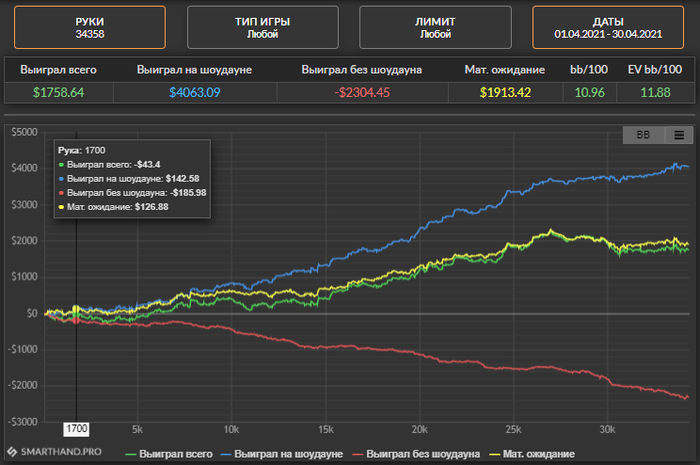700x465 pixels.
Task: Click the 25k x-axis label
Action: (x=513, y=429)
